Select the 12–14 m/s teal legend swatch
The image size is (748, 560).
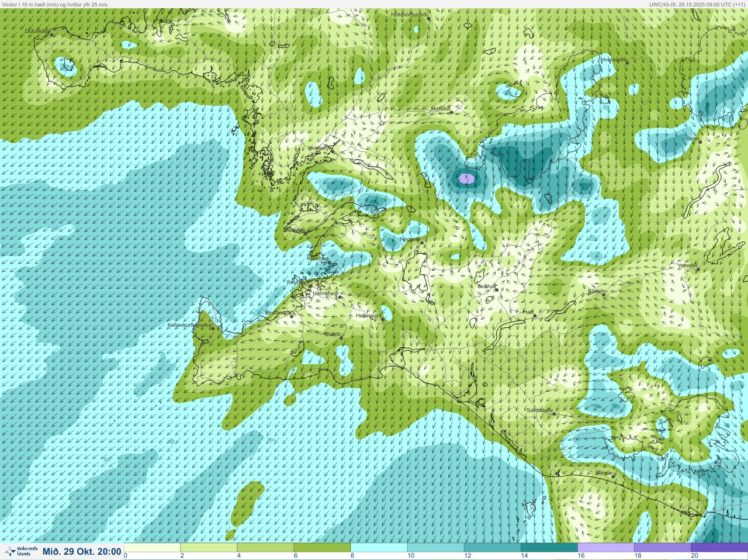pos(492,548)
